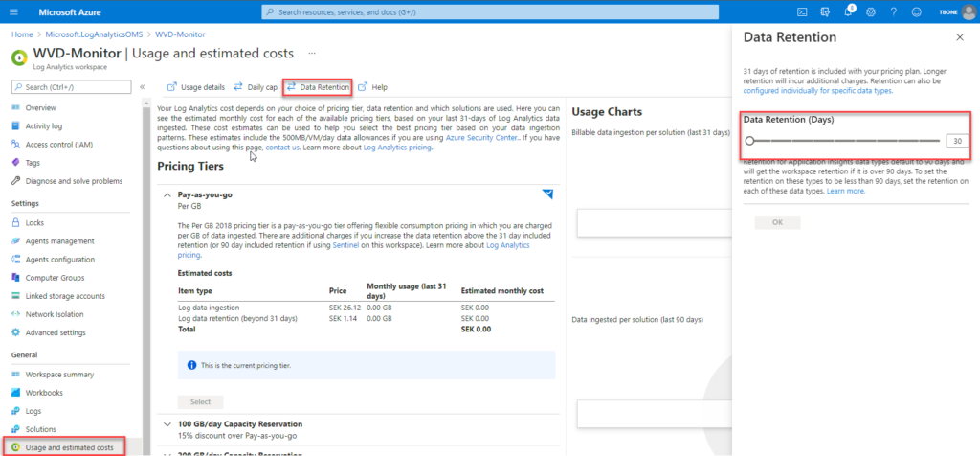The width and height of the screenshot is (980, 456).
Task: View notifications bell icon
Action: tap(848, 11)
